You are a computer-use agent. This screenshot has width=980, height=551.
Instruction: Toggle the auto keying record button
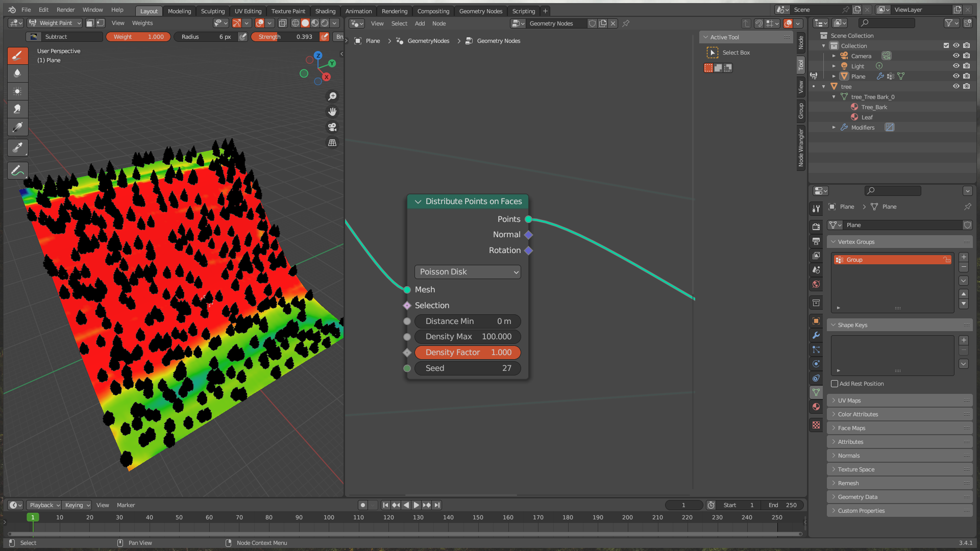tap(362, 505)
